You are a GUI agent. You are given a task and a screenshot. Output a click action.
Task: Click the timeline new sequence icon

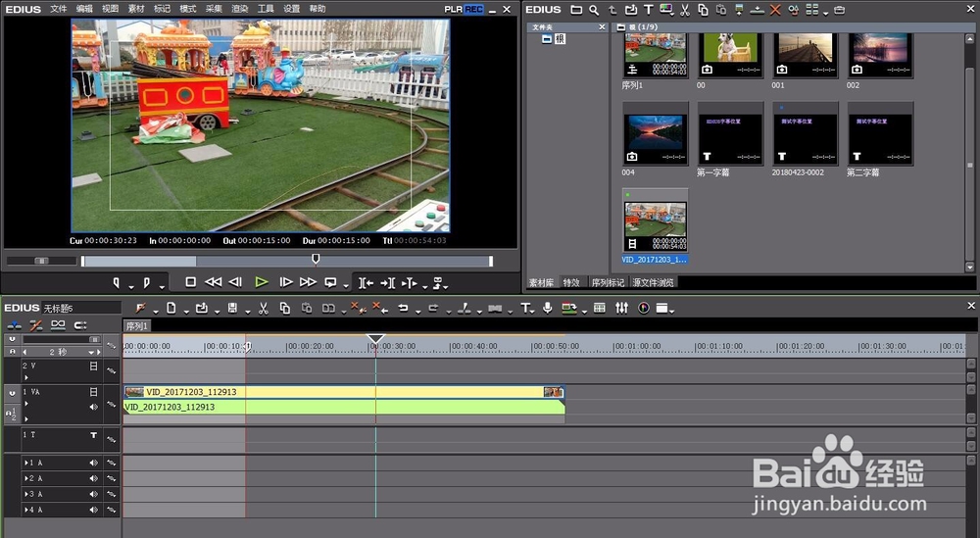[171, 308]
